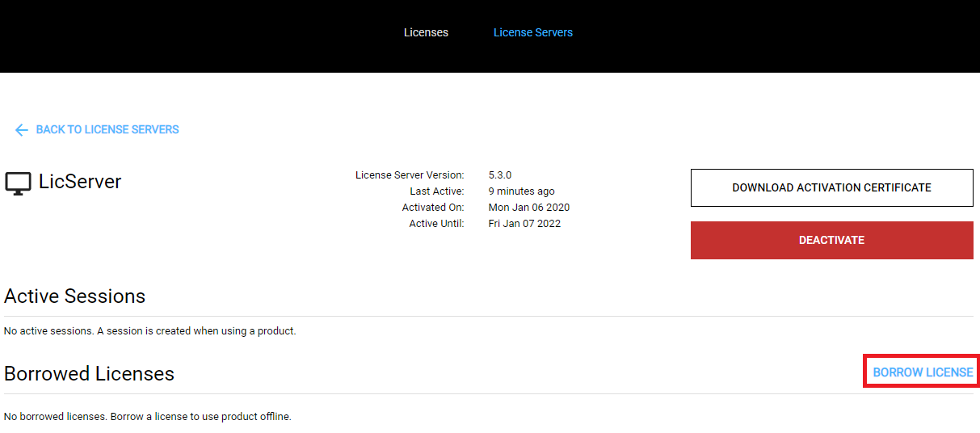Viewport: 980px width, 433px height.
Task: Click the Last Active label
Action: tap(436, 191)
